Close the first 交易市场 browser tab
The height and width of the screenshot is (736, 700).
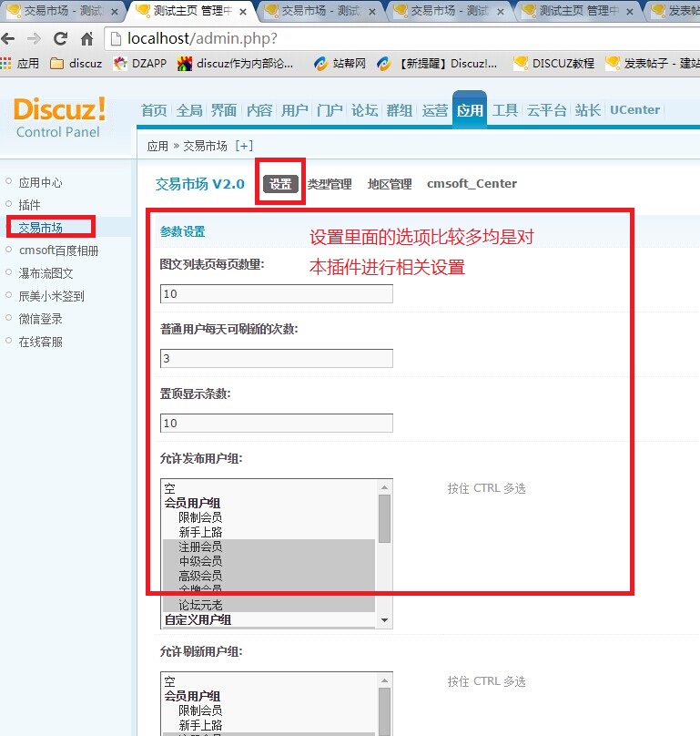(x=115, y=12)
